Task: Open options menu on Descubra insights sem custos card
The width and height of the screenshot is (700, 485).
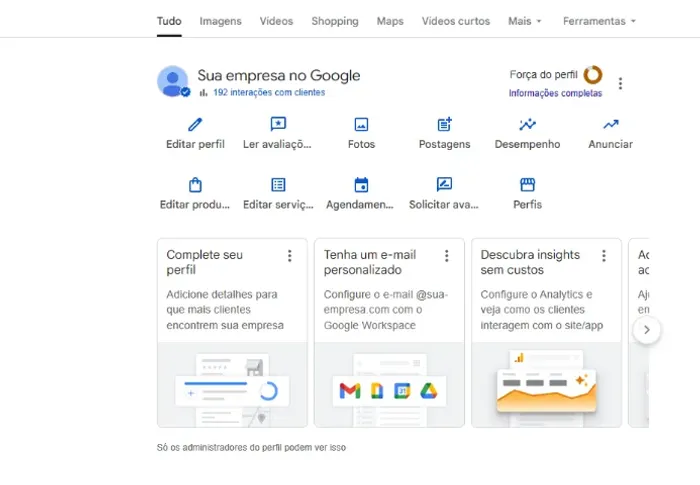Action: tap(604, 256)
